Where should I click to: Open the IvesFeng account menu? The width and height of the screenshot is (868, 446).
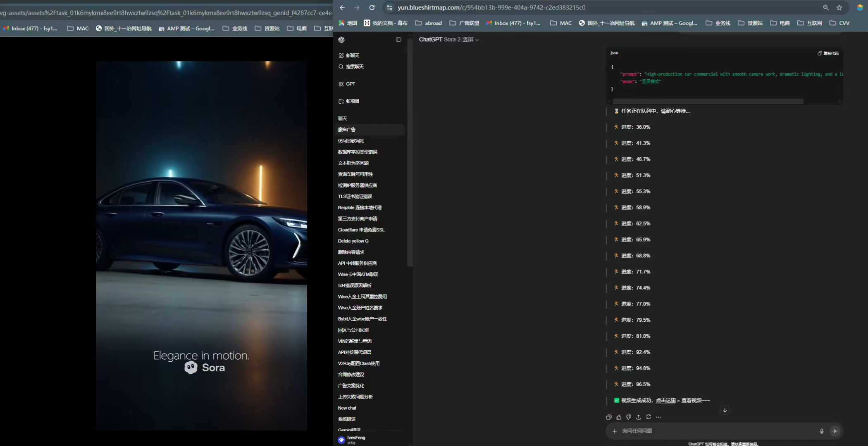coord(369,439)
